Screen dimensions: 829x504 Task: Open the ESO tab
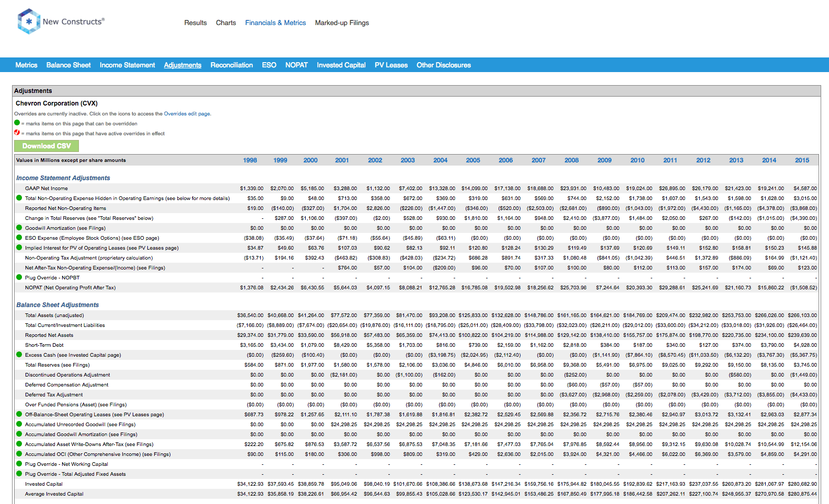click(x=269, y=65)
